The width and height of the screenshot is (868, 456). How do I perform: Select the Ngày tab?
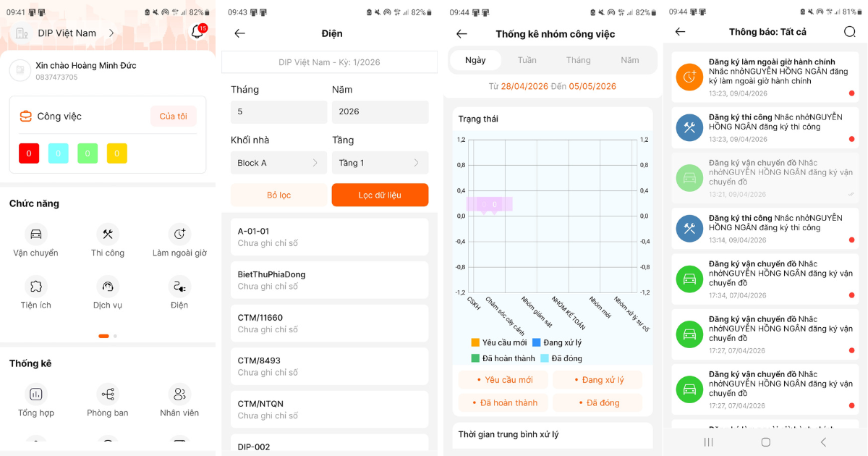pos(475,60)
